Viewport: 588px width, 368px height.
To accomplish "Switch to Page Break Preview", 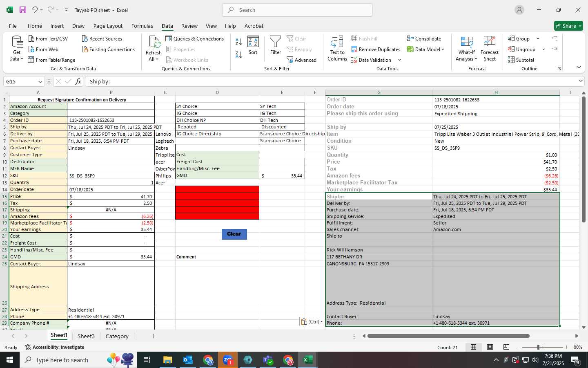I will [x=506, y=347].
